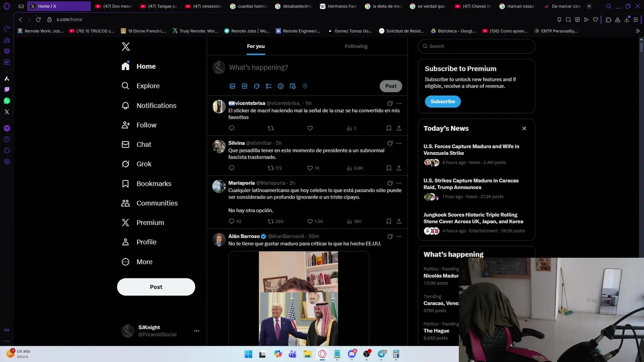Reply to Mariaporia's post with 42 replies

[235, 221]
